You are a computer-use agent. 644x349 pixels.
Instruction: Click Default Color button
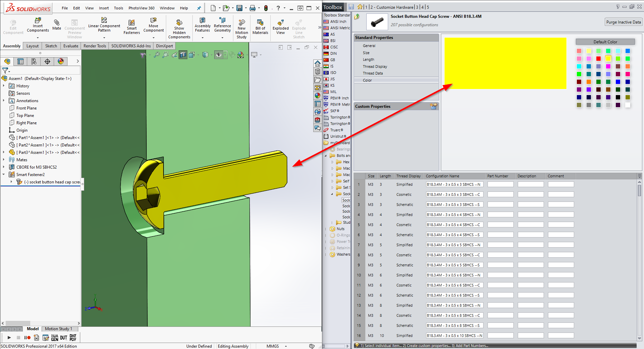(605, 42)
